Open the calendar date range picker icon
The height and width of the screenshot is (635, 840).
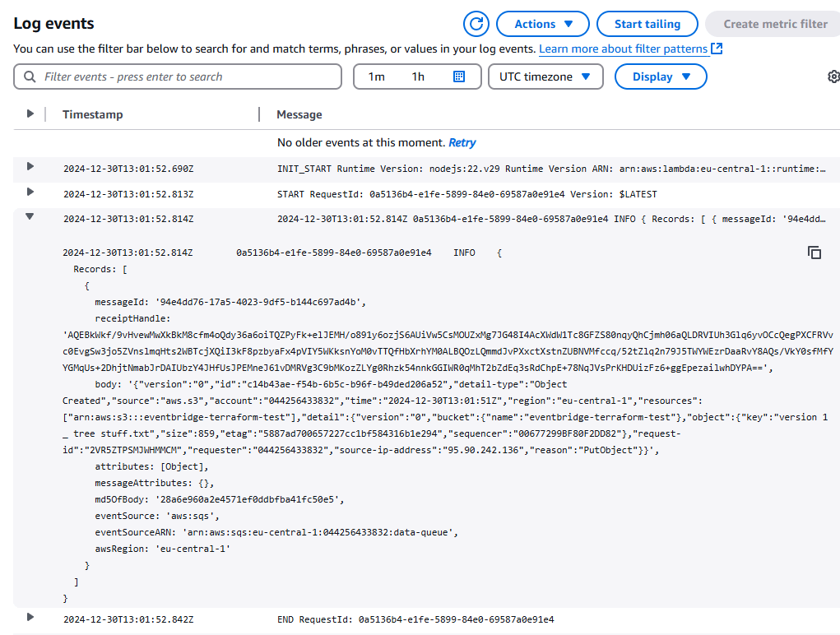pyautogui.click(x=459, y=76)
